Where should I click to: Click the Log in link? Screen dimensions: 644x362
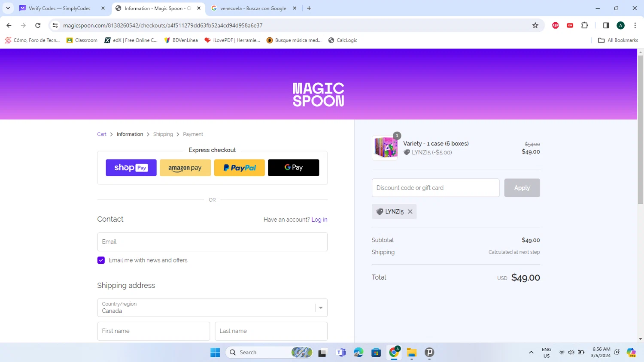tap(319, 220)
